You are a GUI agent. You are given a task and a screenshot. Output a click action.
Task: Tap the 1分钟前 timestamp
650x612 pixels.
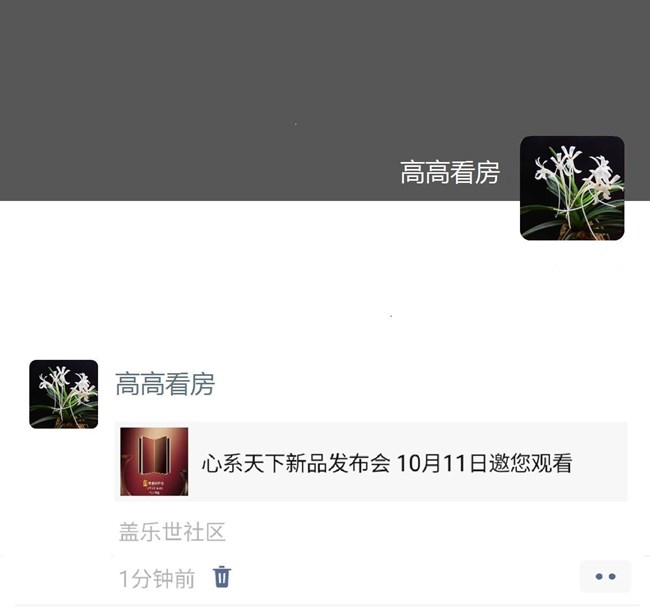pos(157,579)
